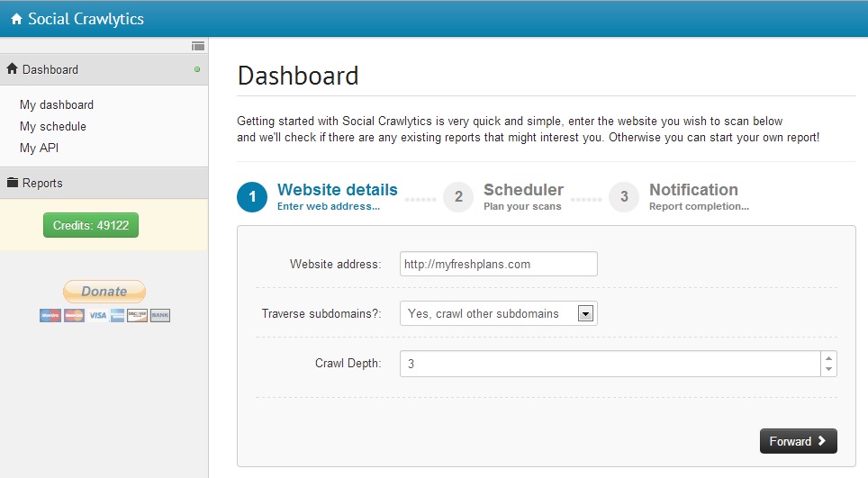Click the folder icon beside Reports
Screen dimensions: 868x478
point(13,183)
